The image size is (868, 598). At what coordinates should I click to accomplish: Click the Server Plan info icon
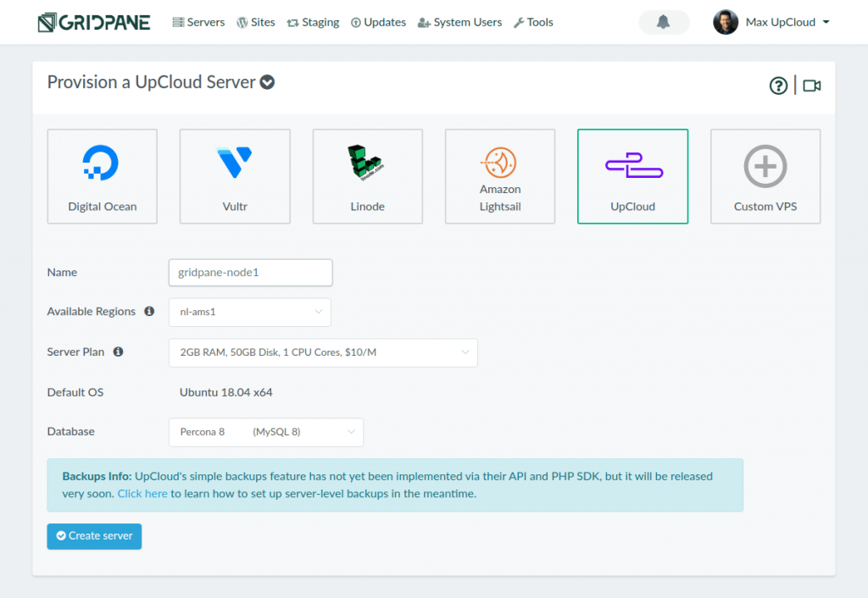point(119,352)
